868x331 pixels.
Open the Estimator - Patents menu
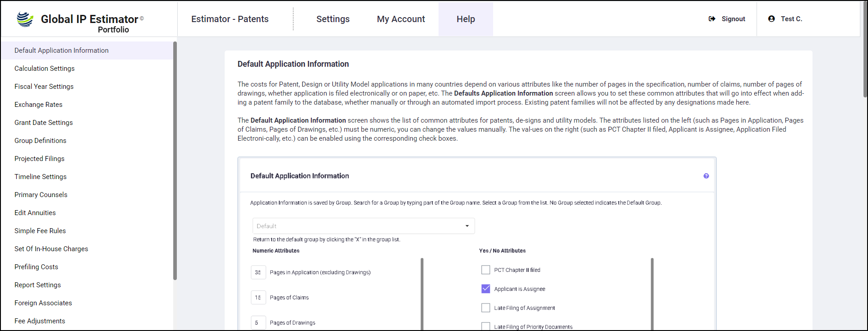point(230,19)
